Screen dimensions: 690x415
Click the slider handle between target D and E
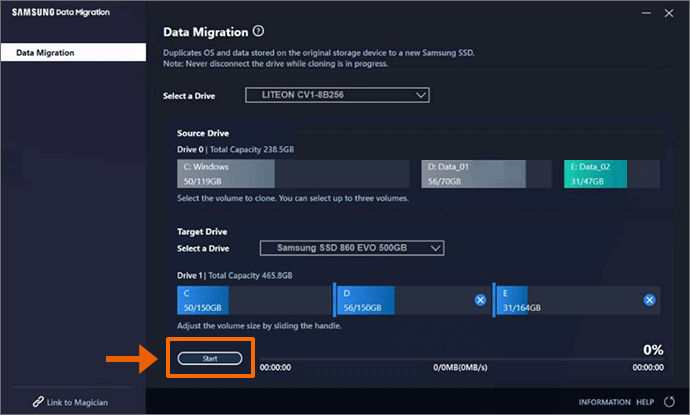pos(494,300)
